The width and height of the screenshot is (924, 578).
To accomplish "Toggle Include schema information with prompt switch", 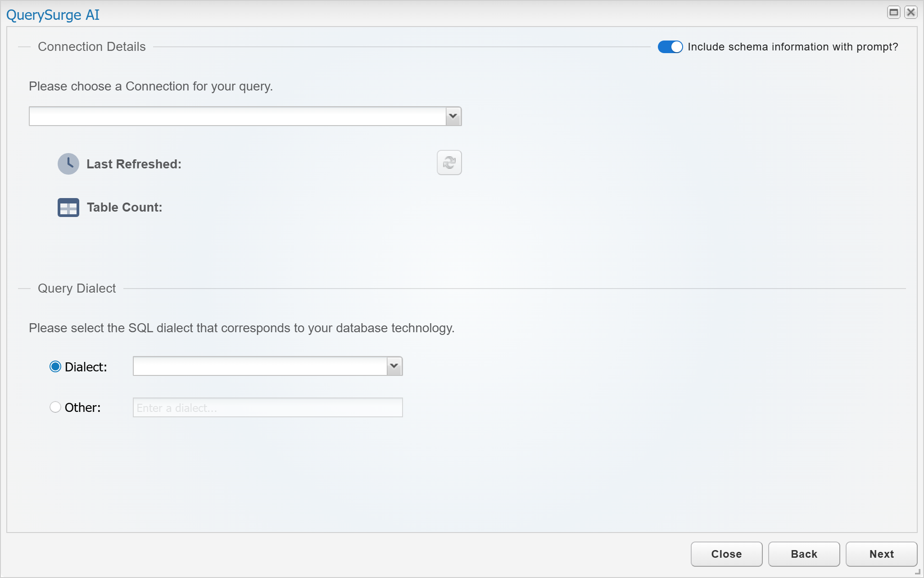I will [x=670, y=47].
